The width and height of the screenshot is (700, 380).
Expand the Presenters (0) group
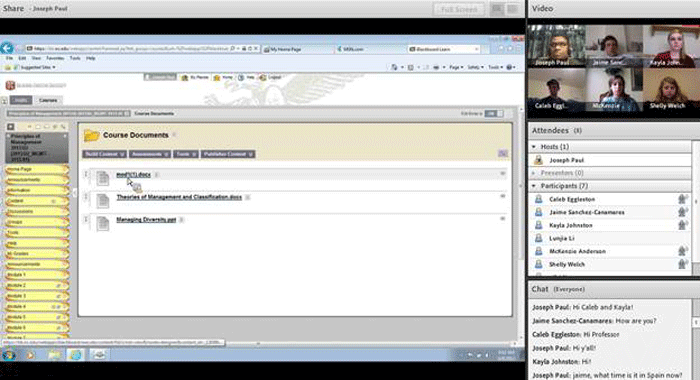[534, 173]
